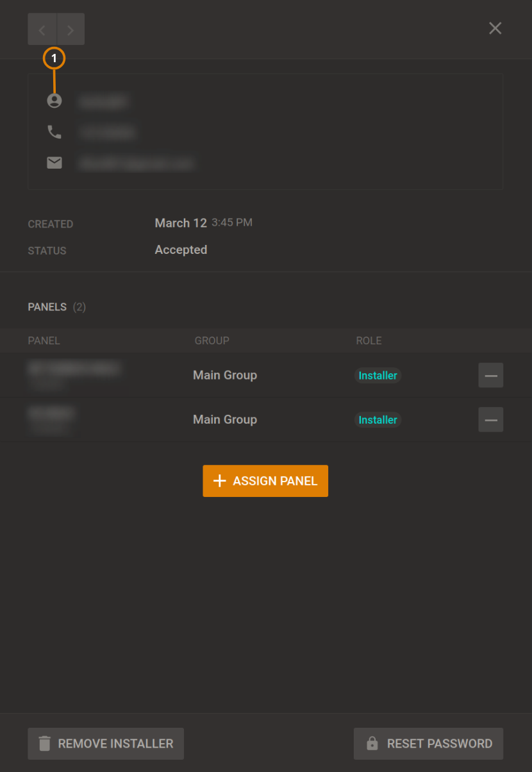Click the user profile icon
Screen dimensions: 532x772
coord(54,101)
